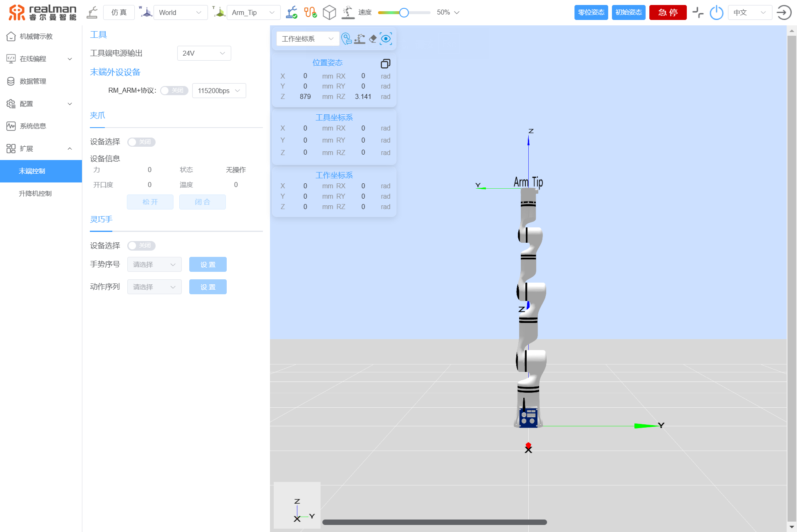Click the blue power icon at top right
This screenshot has height=532, width=797.
716,12
